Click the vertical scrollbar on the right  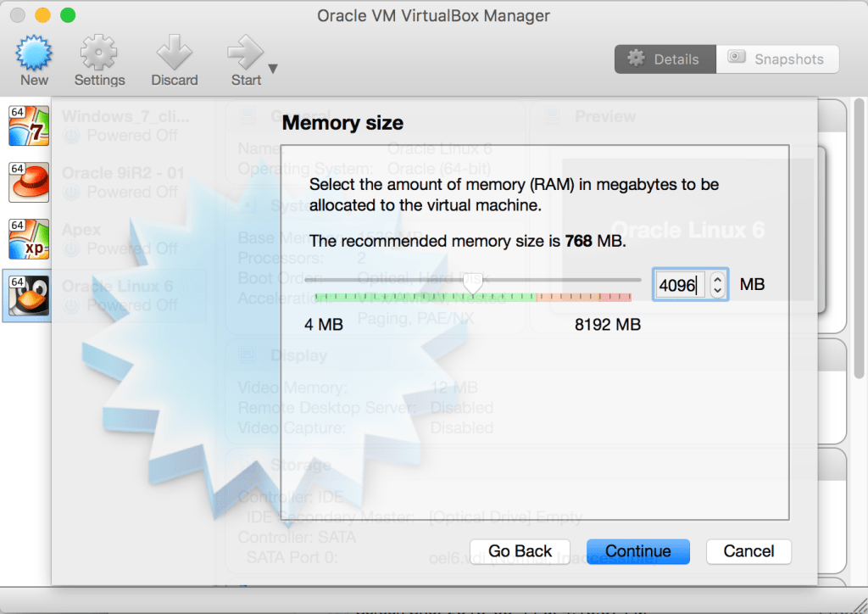pos(860,238)
